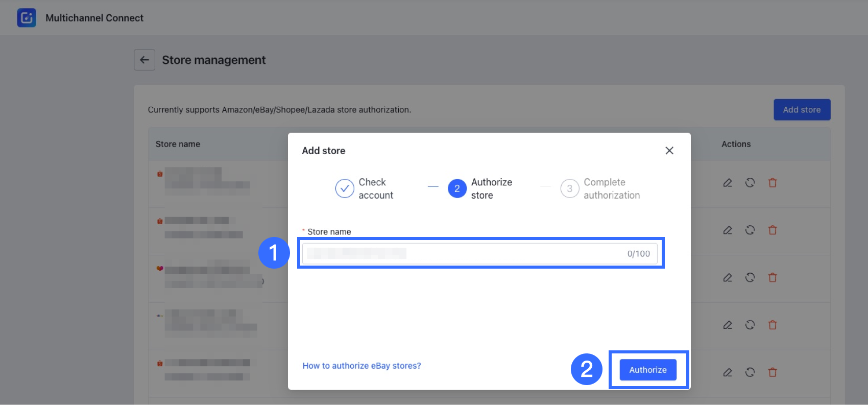Click the Add store button
The height and width of the screenshot is (405, 868).
pyautogui.click(x=802, y=110)
